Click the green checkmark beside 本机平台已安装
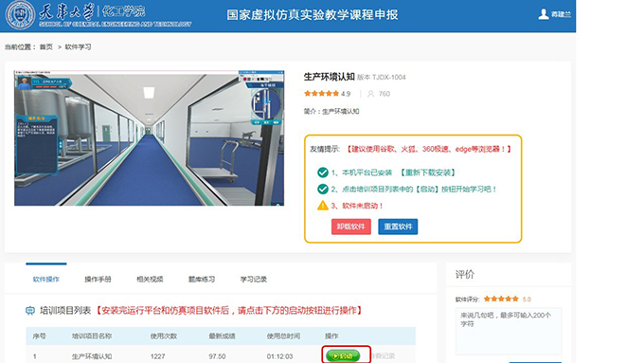 pyautogui.click(x=323, y=172)
